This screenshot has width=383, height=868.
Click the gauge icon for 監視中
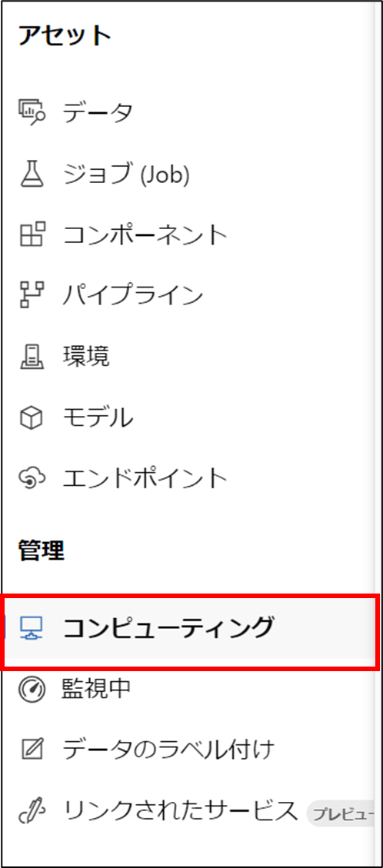[32, 690]
